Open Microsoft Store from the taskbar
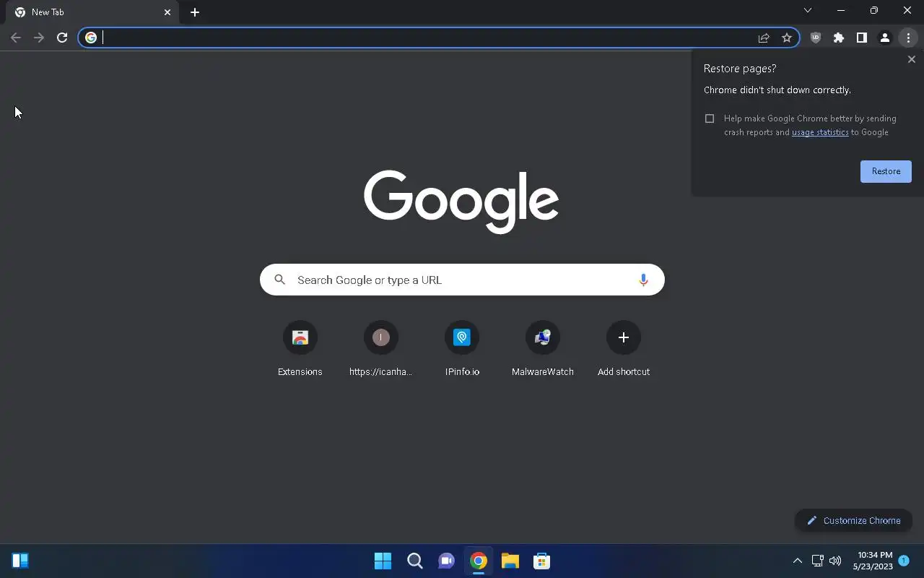This screenshot has width=924, height=578. coord(541,561)
